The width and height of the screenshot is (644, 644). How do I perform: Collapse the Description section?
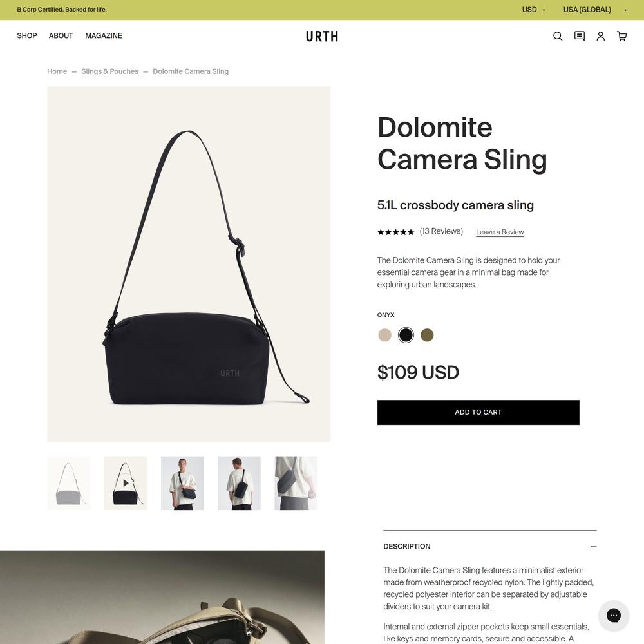594,547
